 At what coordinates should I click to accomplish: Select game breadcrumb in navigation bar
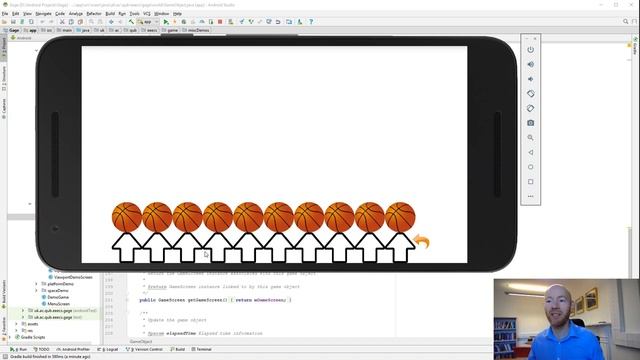pos(170,30)
